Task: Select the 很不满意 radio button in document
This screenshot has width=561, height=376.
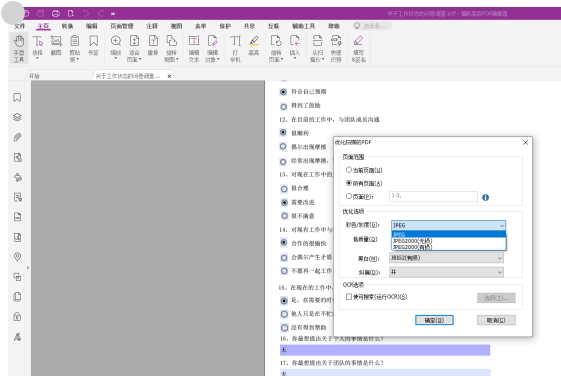Action: (x=284, y=216)
